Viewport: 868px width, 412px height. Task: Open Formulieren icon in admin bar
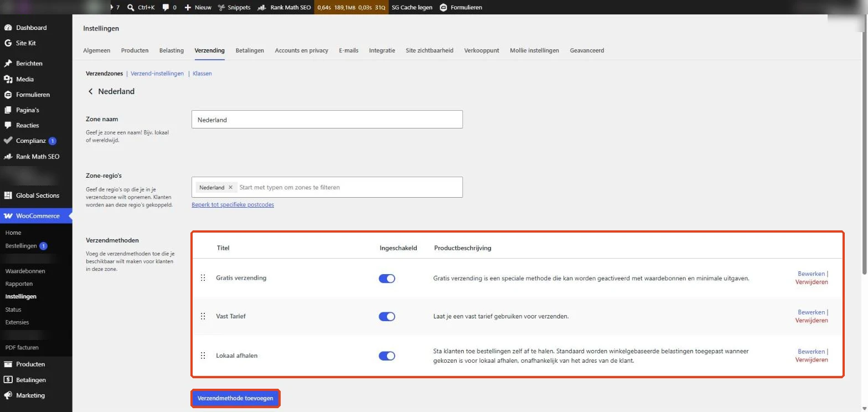pyautogui.click(x=443, y=7)
